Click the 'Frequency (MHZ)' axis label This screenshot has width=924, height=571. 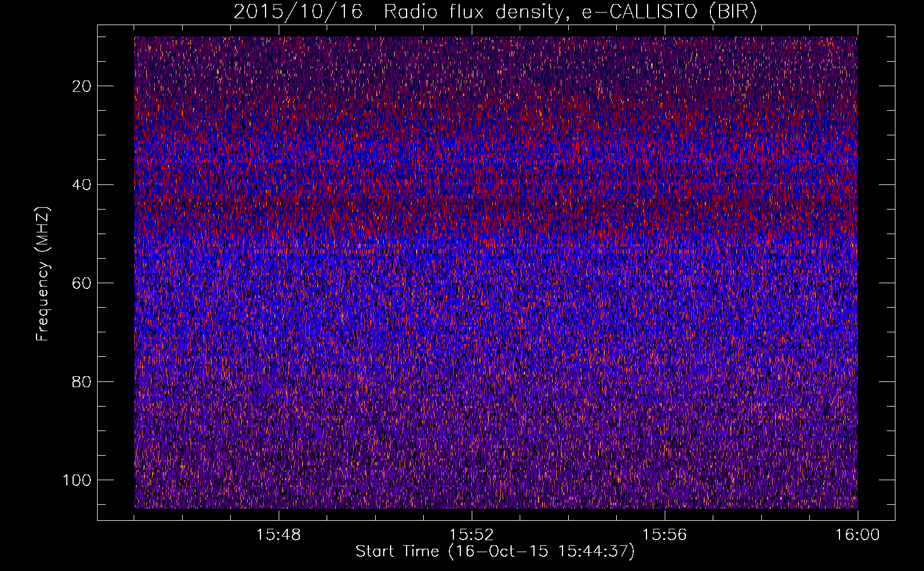tap(43, 274)
